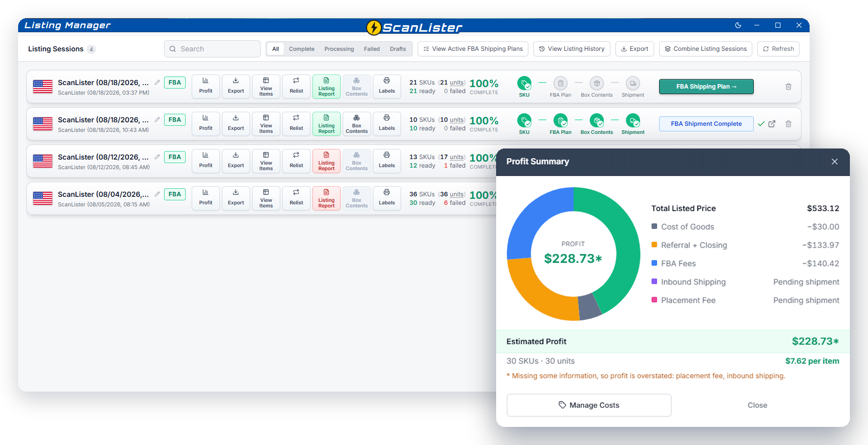Click FBA tag on 08/04/2026 session

pos(175,194)
